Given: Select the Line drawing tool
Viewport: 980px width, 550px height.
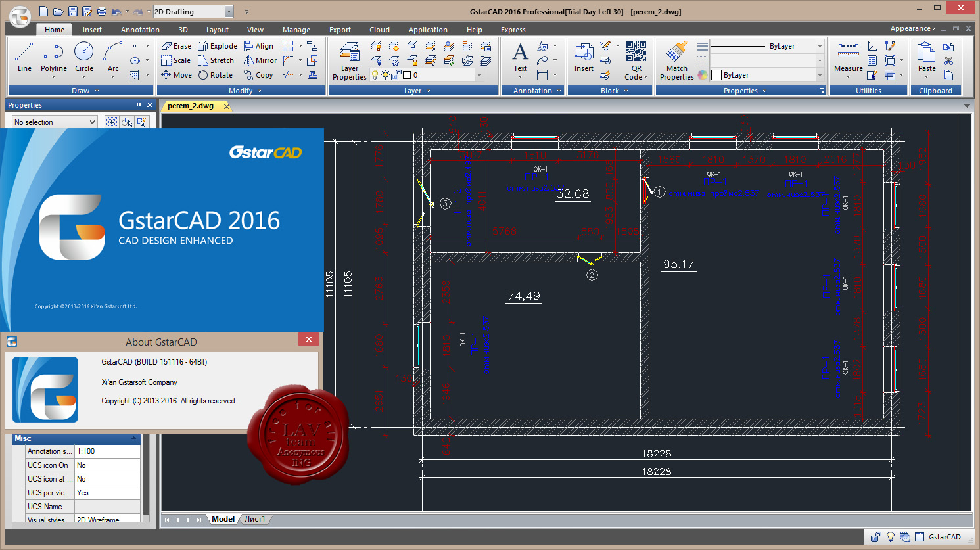Looking at the screenshot, I should tap(24, 57).
